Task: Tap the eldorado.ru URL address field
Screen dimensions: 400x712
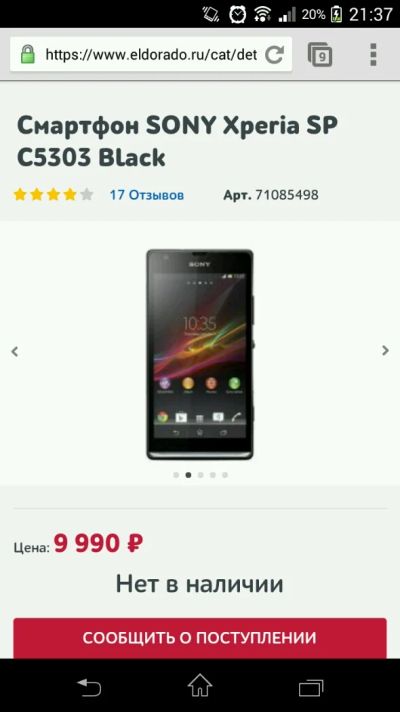Action: click(x=151, y=55)
